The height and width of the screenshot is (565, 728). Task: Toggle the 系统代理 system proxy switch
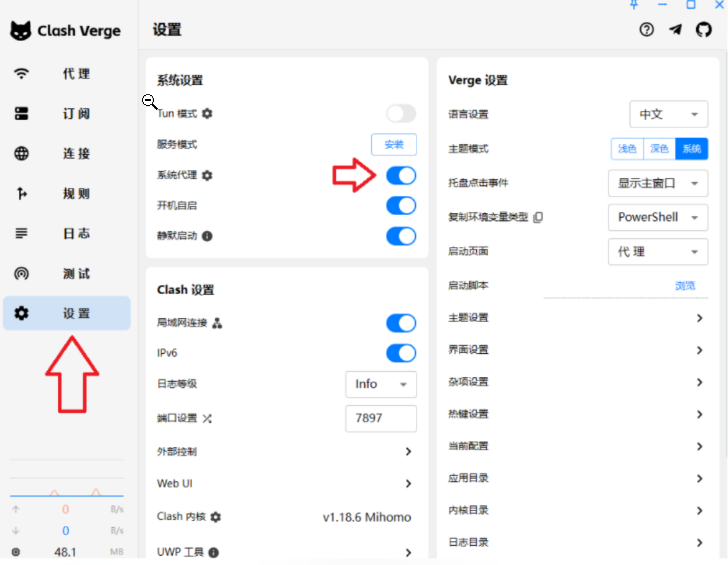[401, 176]
